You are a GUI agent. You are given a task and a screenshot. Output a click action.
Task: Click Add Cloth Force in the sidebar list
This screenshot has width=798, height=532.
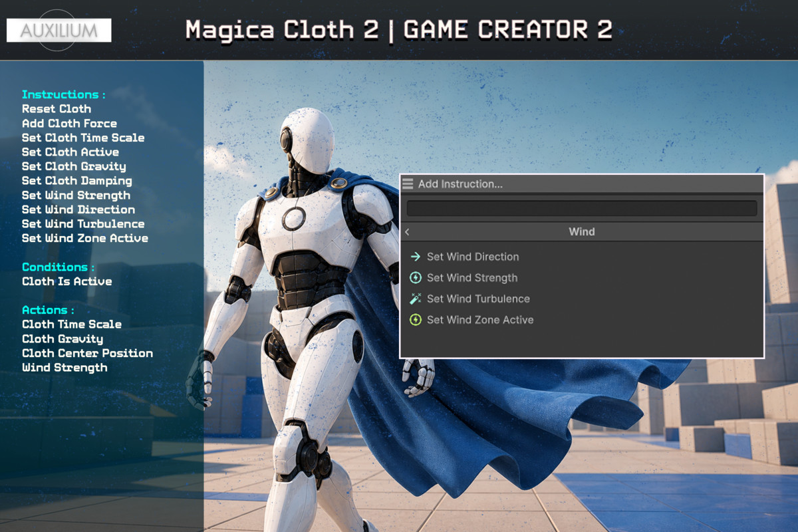coord(69,124)
